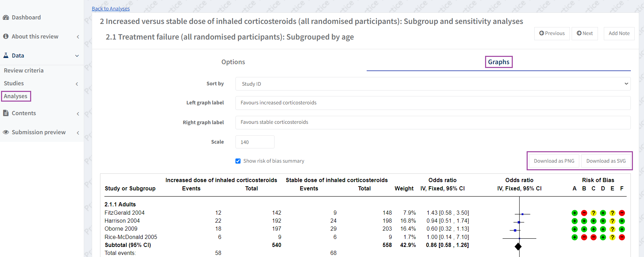Click the red risk icon for FitzGerald 2004 column B
The height and width of the screenshot is (257, 644).
(x=584, y=213)
